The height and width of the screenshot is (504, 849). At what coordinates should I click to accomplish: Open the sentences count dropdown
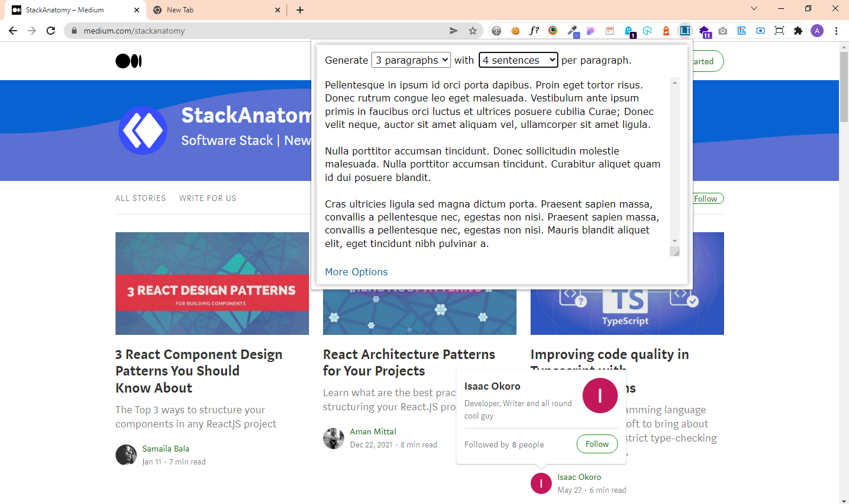[x=518, y=60]
